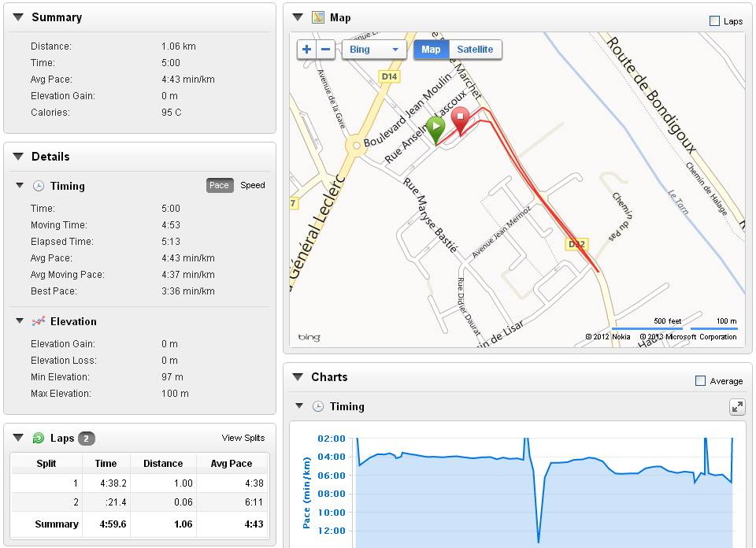Enable the Laps checkbox on map
Screen dimensions: 756x548
pyautogui.click(x=714, y=21)
